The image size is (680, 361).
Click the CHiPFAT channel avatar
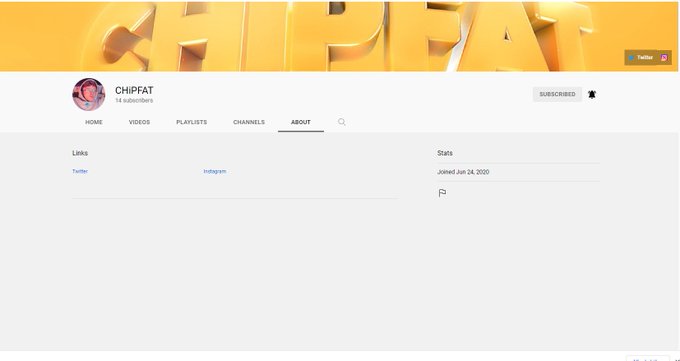pyautogui.click(x=88, y=94)
